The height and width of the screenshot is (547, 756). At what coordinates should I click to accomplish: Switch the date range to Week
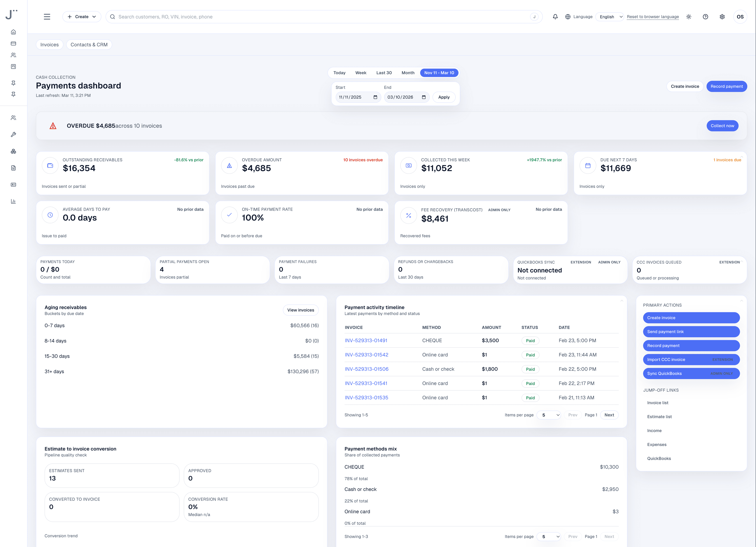point(361,73)
